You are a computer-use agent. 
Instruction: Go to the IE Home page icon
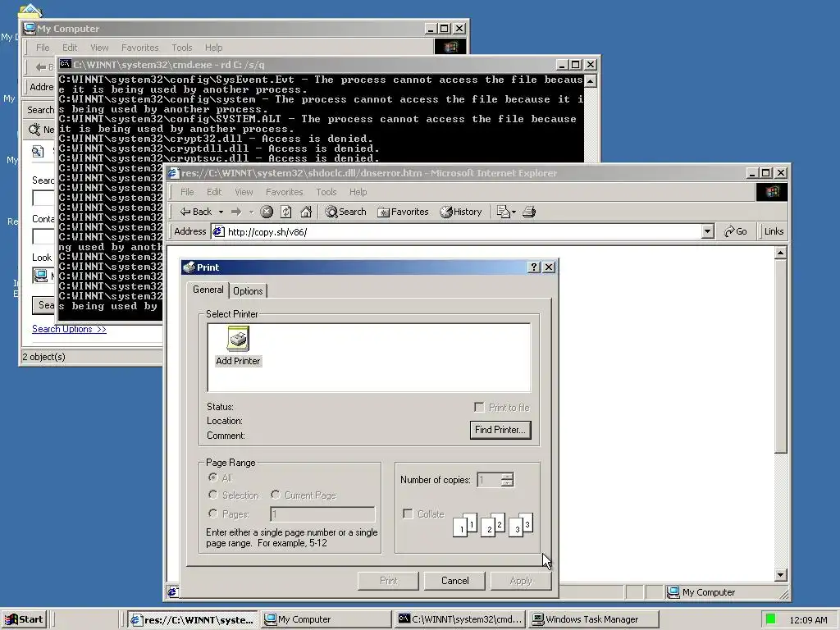coord(306,212)
